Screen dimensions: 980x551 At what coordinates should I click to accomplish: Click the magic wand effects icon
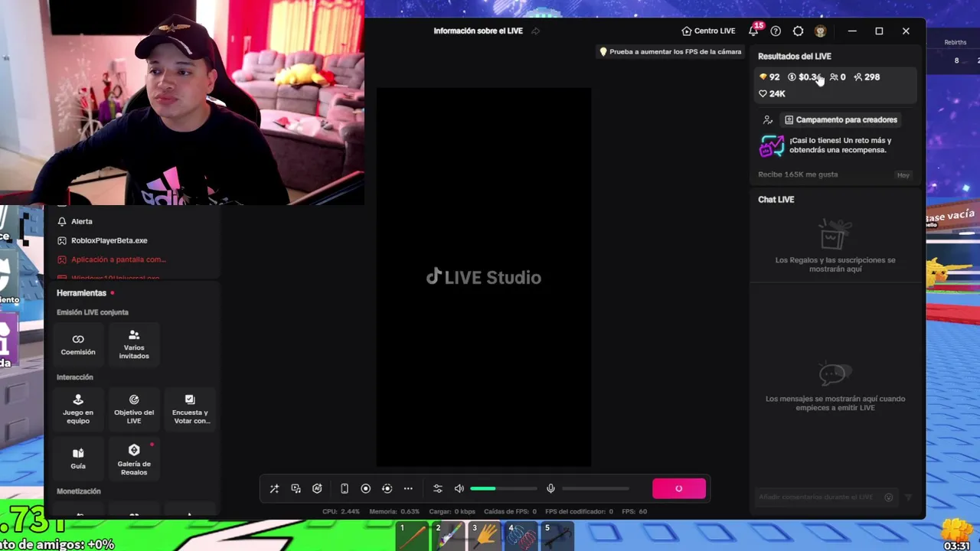point(274,488)
